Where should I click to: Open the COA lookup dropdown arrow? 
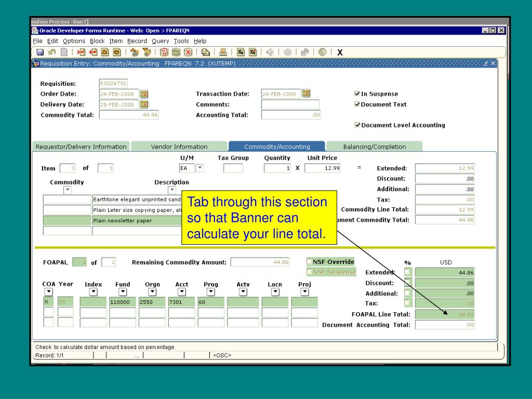(48, 292)
